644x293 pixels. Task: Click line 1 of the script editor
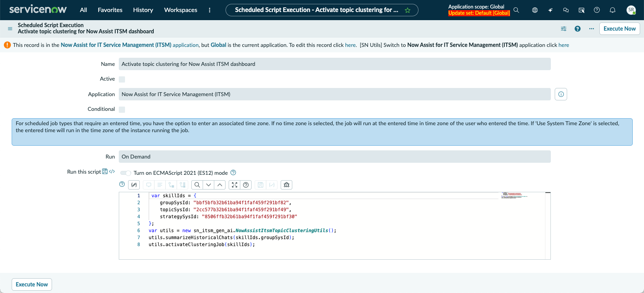(324, 196)
